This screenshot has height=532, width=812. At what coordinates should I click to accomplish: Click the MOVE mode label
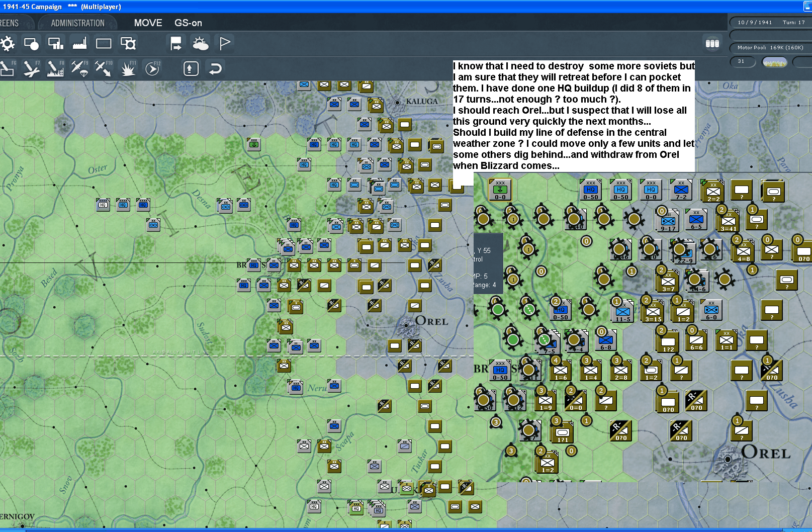148,23
